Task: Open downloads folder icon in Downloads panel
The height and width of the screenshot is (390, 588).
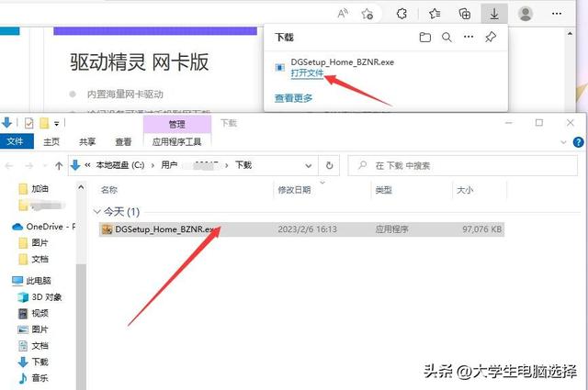Action: [x=424, y=37]
